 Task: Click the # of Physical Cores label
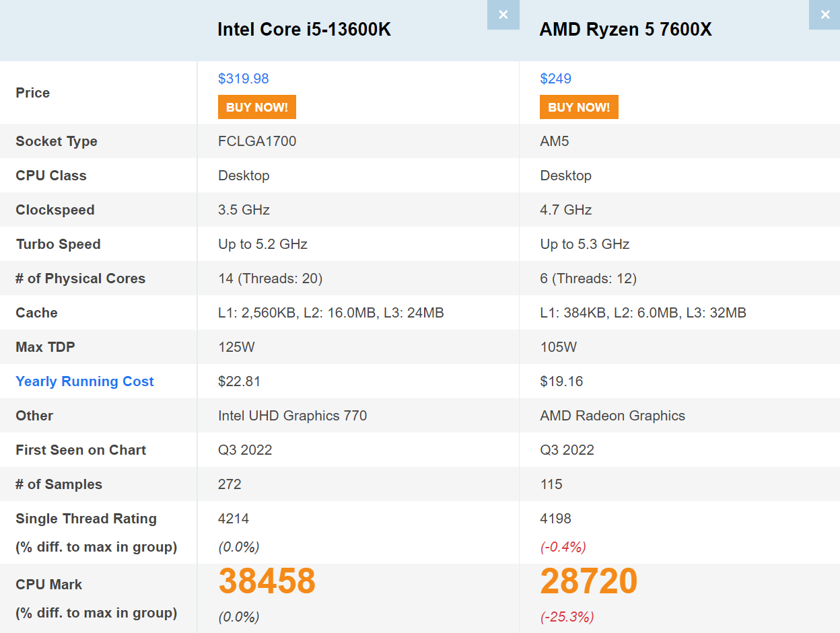81,278
